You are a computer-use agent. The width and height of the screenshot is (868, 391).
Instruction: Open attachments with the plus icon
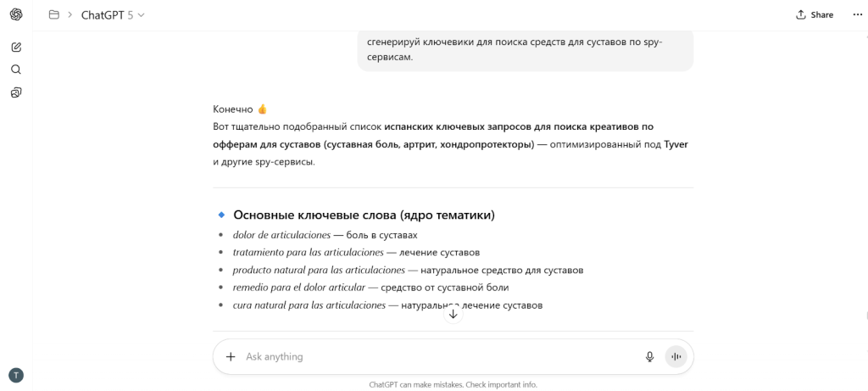231,357
